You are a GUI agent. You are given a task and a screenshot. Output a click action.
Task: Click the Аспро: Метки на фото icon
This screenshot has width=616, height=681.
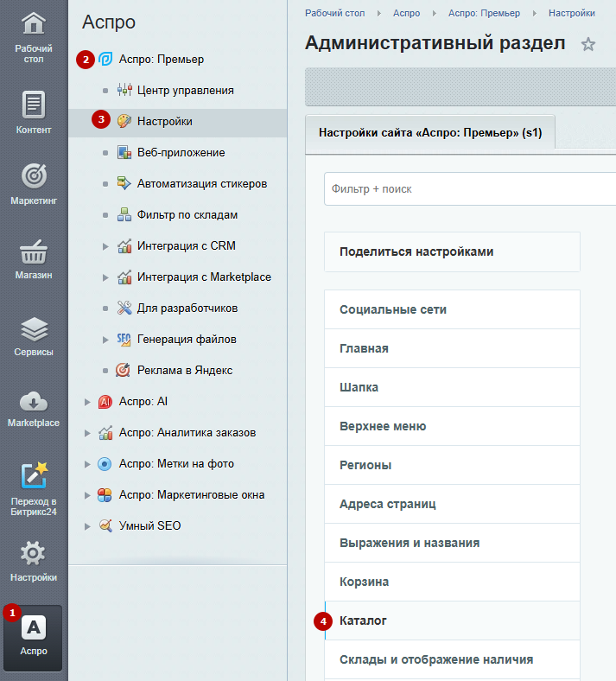click(x=105, y=464)
